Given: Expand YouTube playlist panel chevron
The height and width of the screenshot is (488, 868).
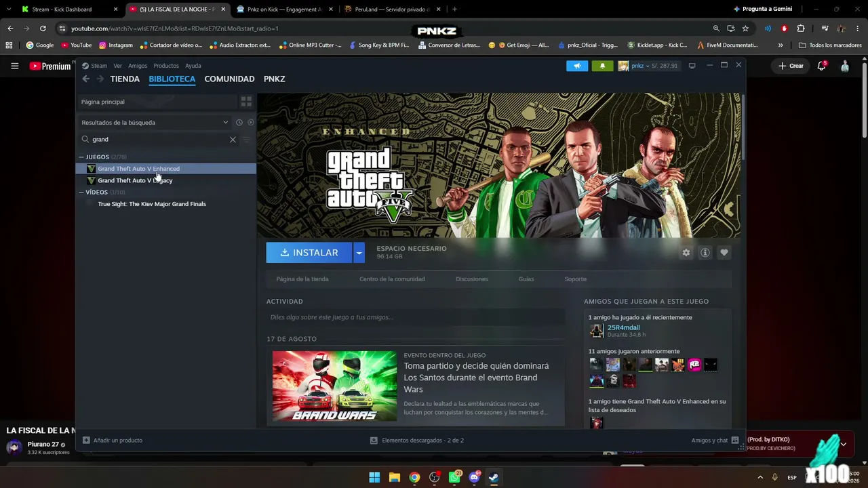Looking at the screenshot, I should (x=843, y=445).
